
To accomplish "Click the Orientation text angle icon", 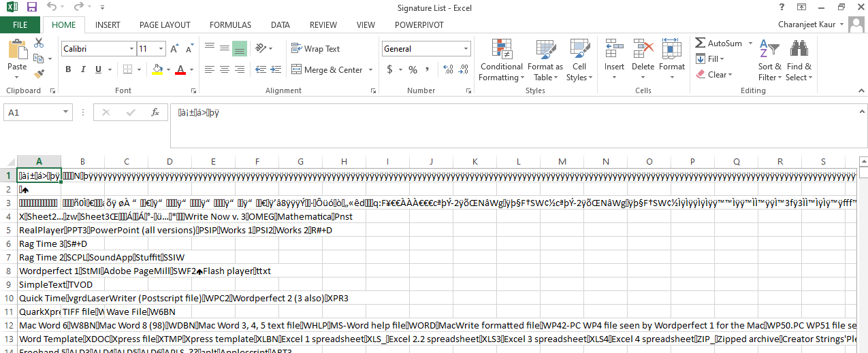I will point(261,49).
